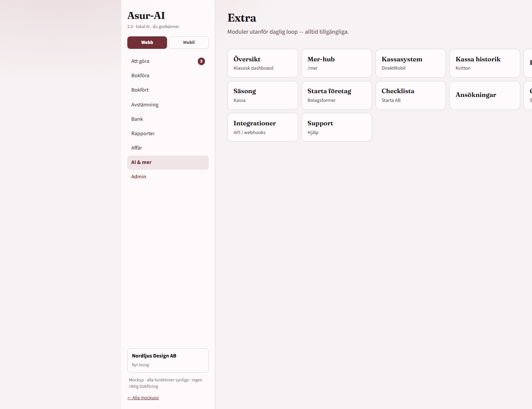Navigate to Avstämning

(168, 105)
